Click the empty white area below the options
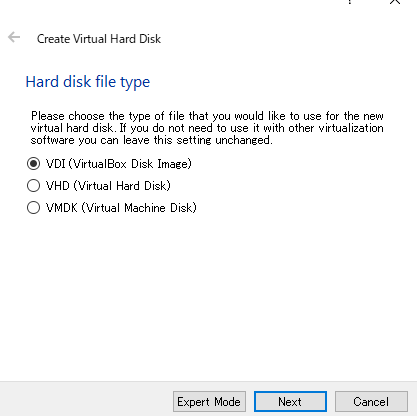Viewport: 417px width, 416px height. (208, 297)
